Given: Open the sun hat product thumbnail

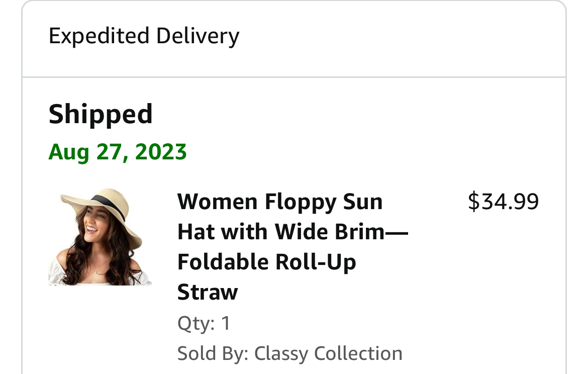Looking at the screenshot, I should 100,237.
